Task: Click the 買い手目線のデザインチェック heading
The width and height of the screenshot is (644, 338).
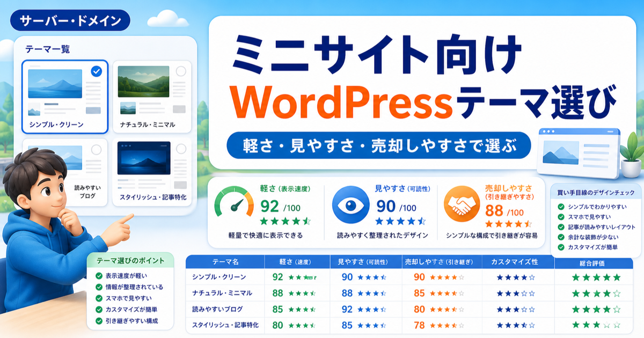Action: coord(596,192)
